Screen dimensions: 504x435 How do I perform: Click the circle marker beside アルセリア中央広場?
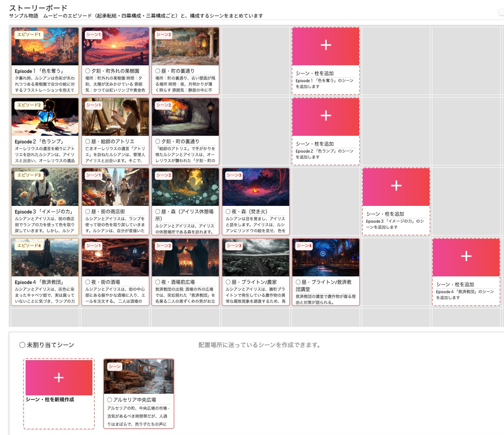[x=109, y=400]
